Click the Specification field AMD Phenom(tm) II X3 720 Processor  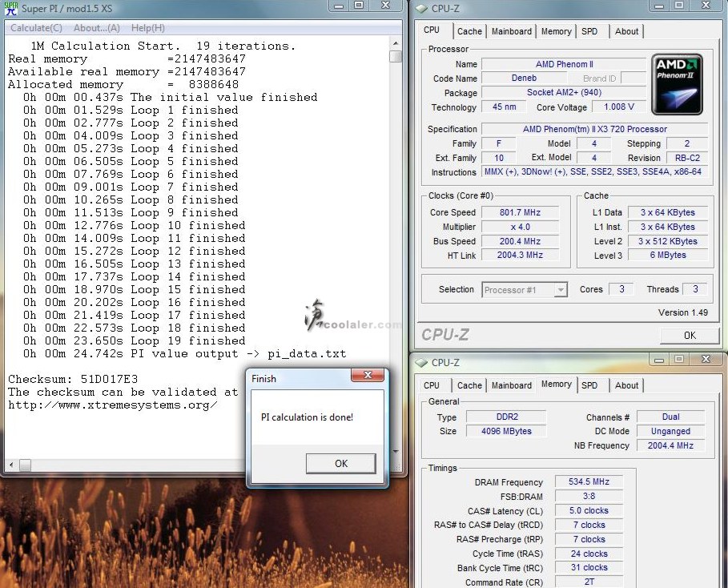tap(594, 129)
